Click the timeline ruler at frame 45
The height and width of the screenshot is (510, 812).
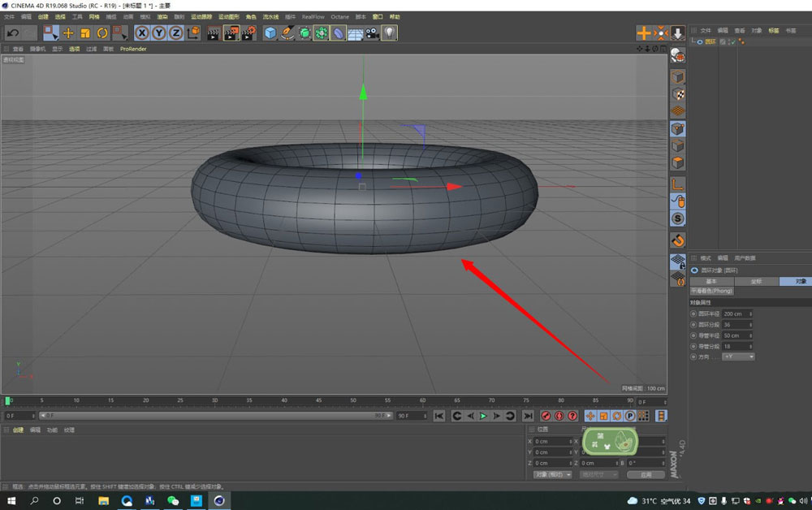point(318,400)
